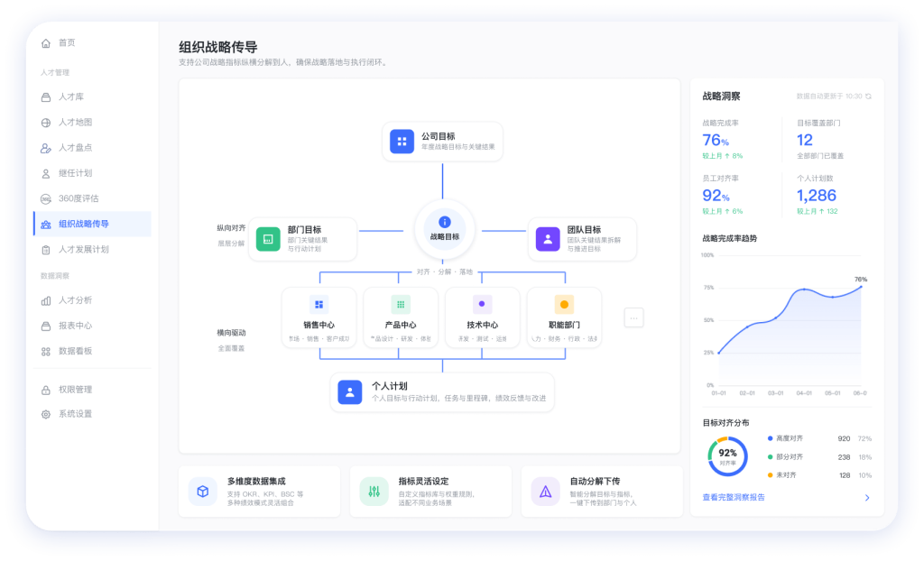This screenshot has width=924, height=561.
Task: Click the 技术中心 purple dot icon
Action: (x=482, y=304)
